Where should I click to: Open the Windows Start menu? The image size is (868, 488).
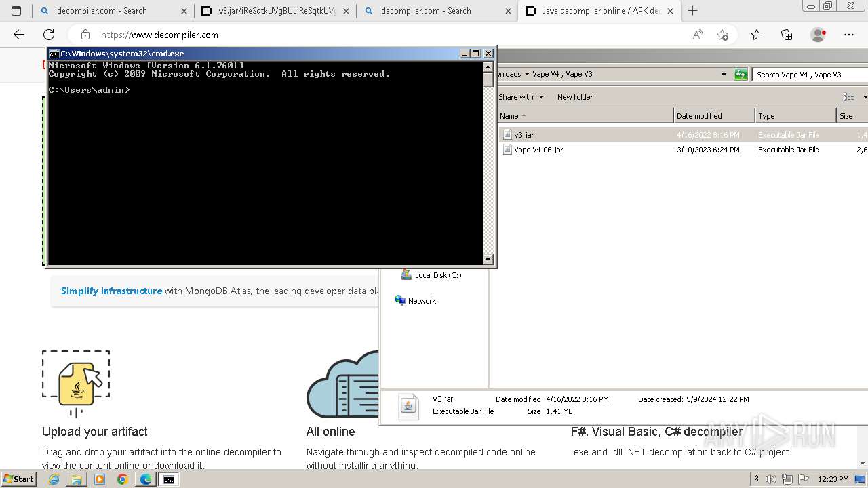tap(18, 479)
